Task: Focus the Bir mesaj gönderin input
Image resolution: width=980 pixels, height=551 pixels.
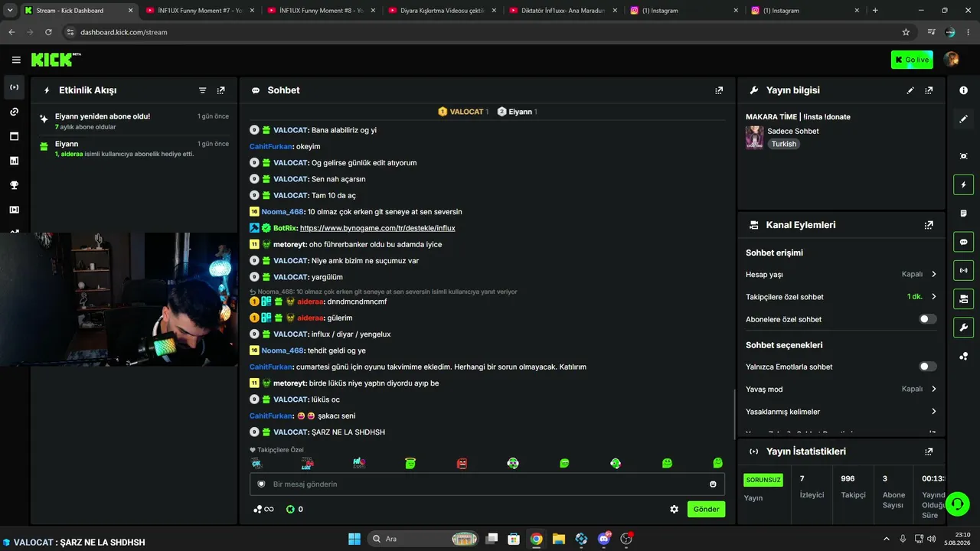Action: click(x=487, y=484)
